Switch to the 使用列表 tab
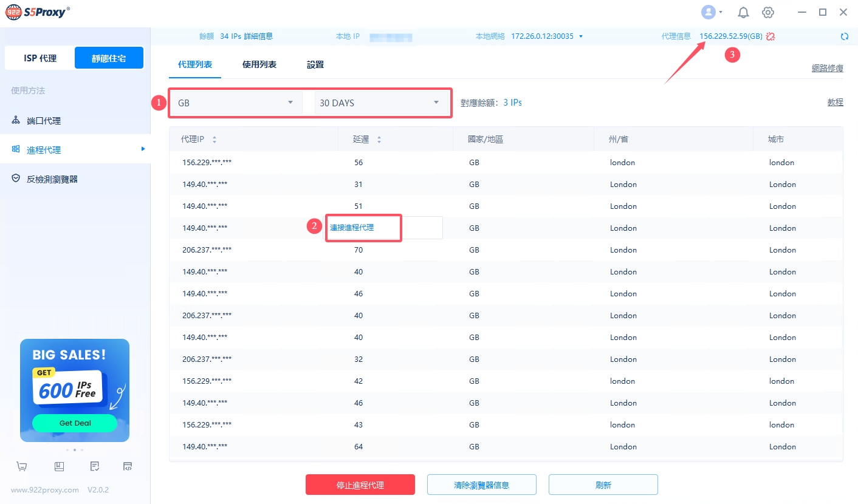 coord(259,64)
